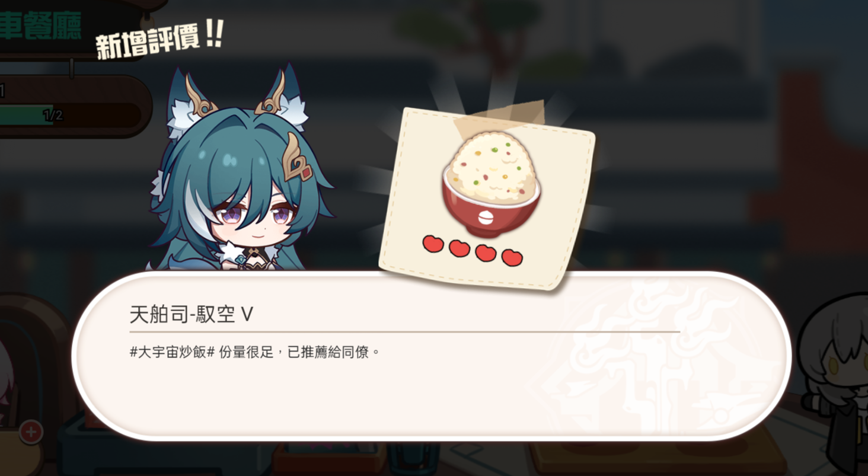Click the last red heart rating icon
This screenshot has width=868, height=476.
(512, 257)
